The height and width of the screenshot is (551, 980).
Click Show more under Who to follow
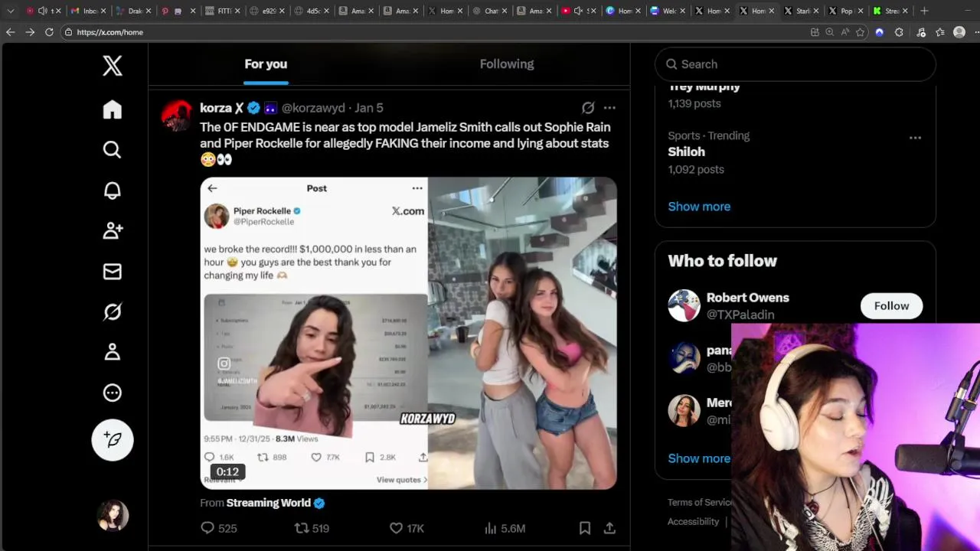click(x=699, y=458)
